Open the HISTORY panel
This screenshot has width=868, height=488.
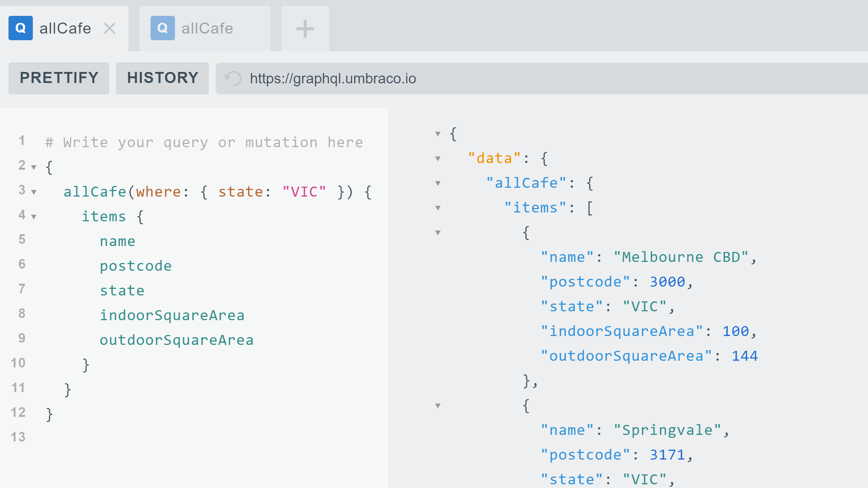[162, 78]
